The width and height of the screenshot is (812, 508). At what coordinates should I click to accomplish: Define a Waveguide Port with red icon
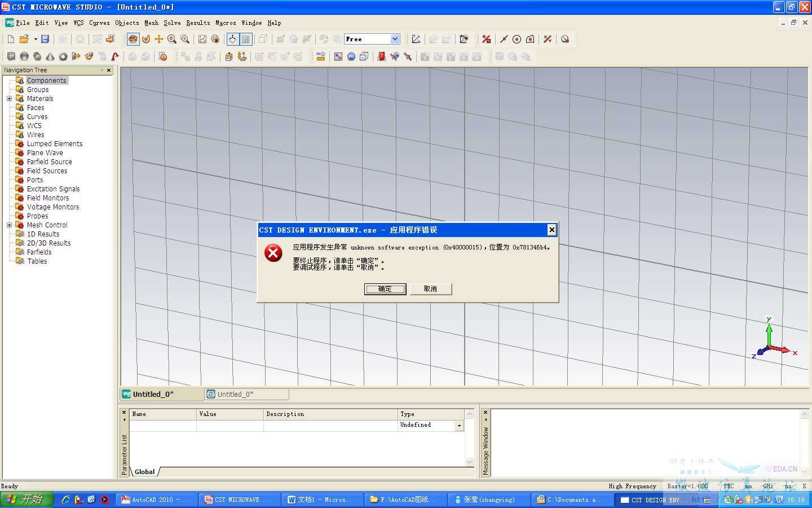(x=382, y=56)
